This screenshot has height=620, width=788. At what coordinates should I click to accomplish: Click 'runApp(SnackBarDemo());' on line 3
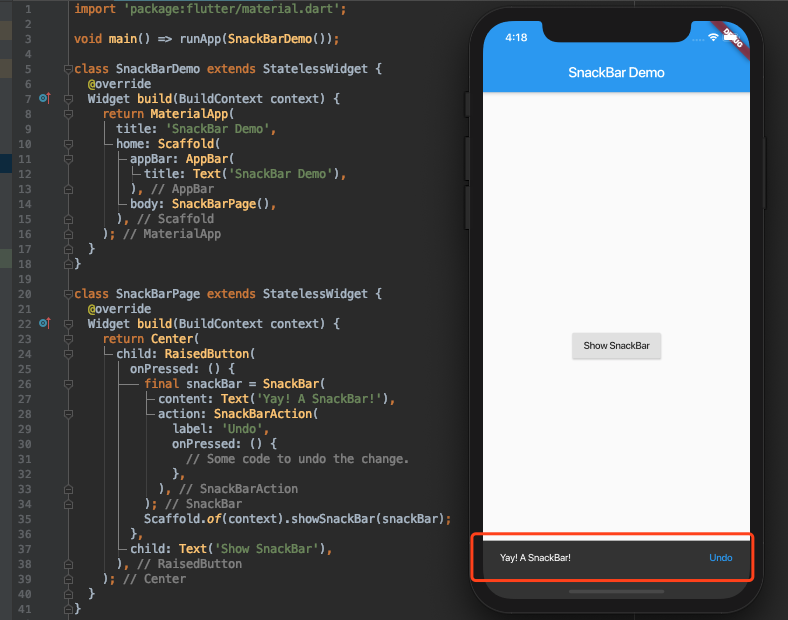point(259,39)
